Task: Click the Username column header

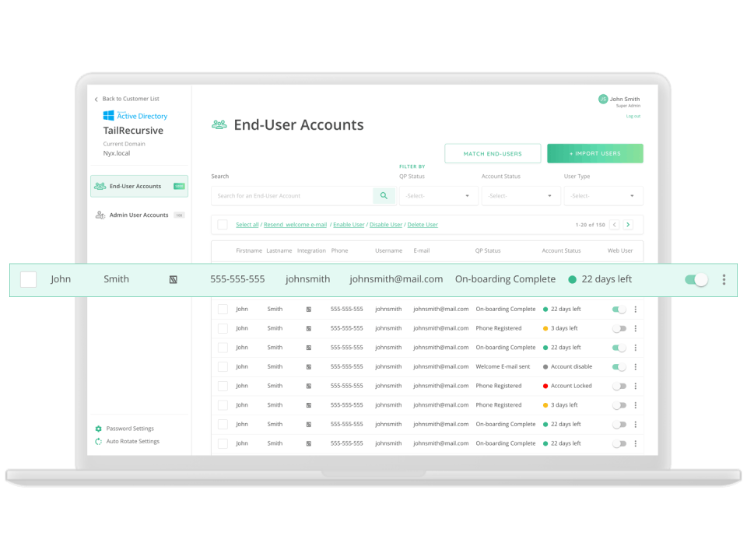Action: point(389,250)
